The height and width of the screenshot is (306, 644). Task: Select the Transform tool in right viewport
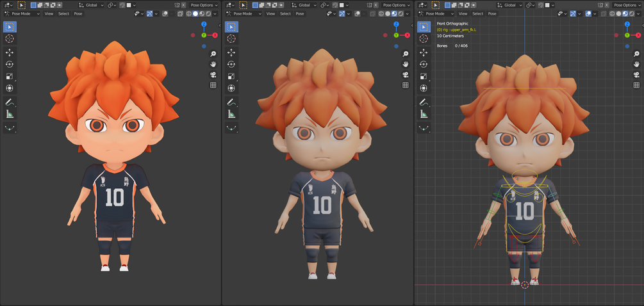(x=424, y=88)
